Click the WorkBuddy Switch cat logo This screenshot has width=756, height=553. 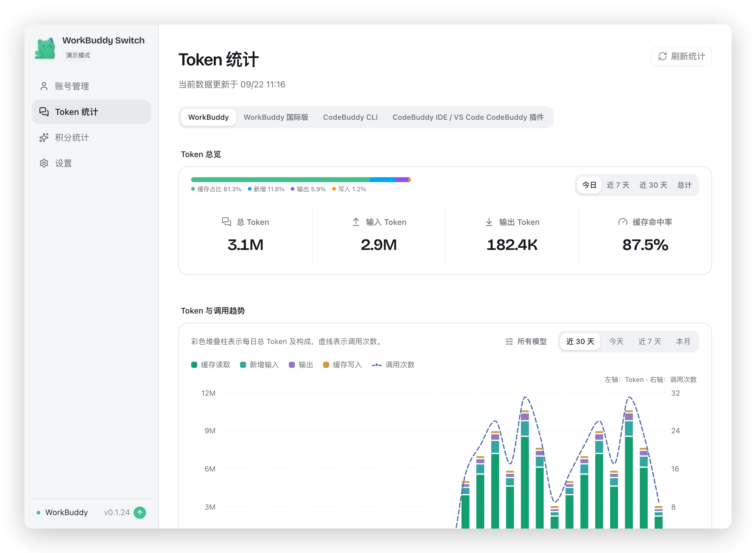(x=45, y=48)
